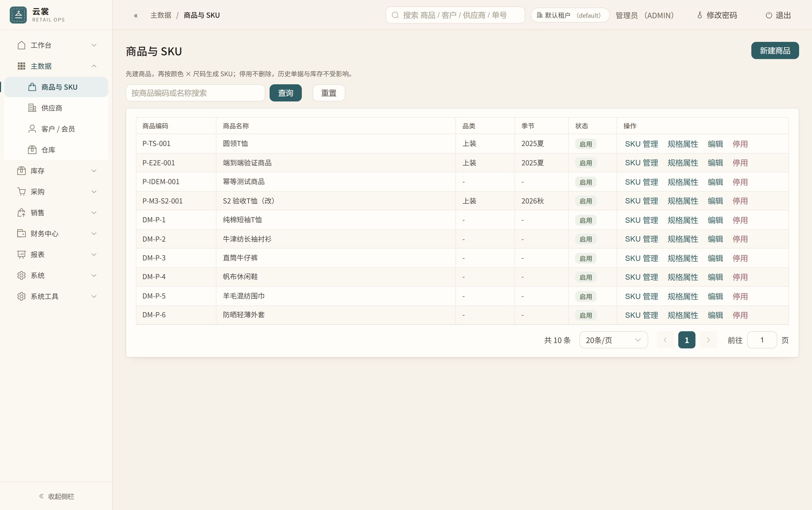812x510 pixels.
Task: Click the 采购 shopping cart icon
Action: (x=21, y=192)
